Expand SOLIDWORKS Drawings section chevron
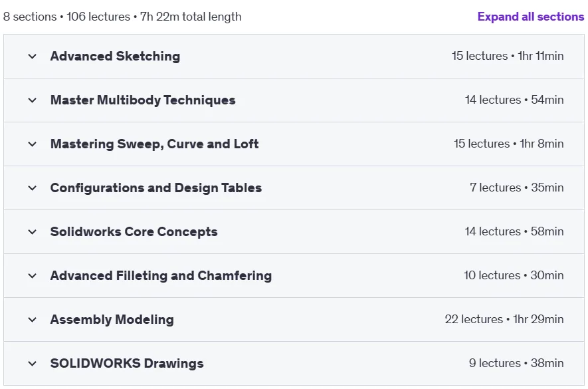588x389 pixels. tap(33, 364)
